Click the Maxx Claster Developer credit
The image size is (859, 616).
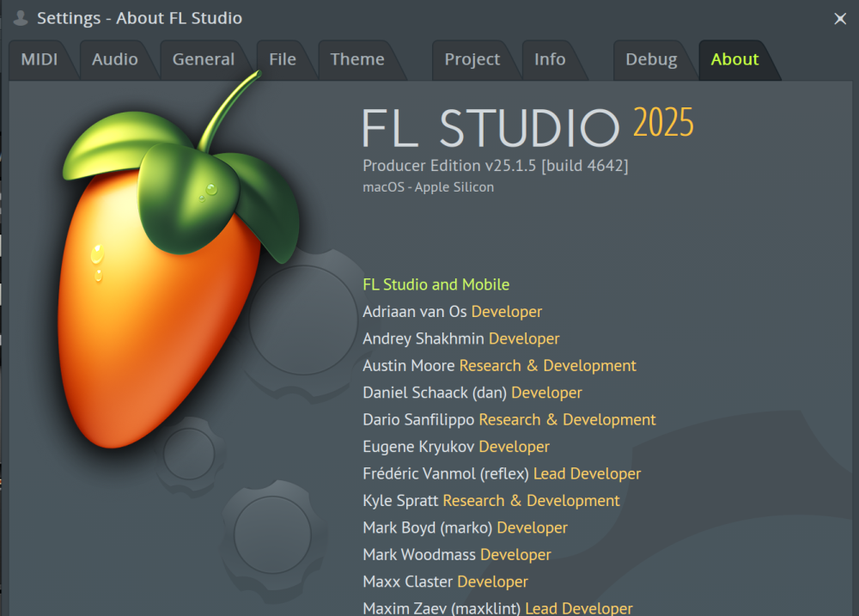coord(445,582)
